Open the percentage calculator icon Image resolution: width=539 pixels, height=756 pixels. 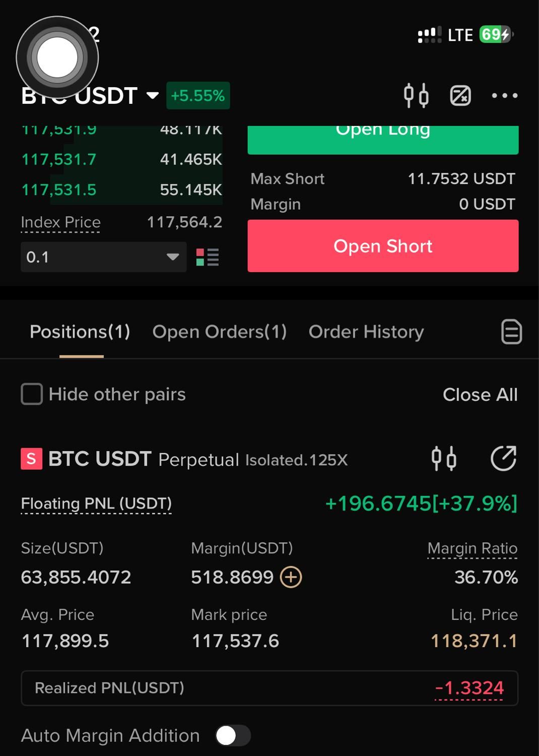[x=460, y=96]
